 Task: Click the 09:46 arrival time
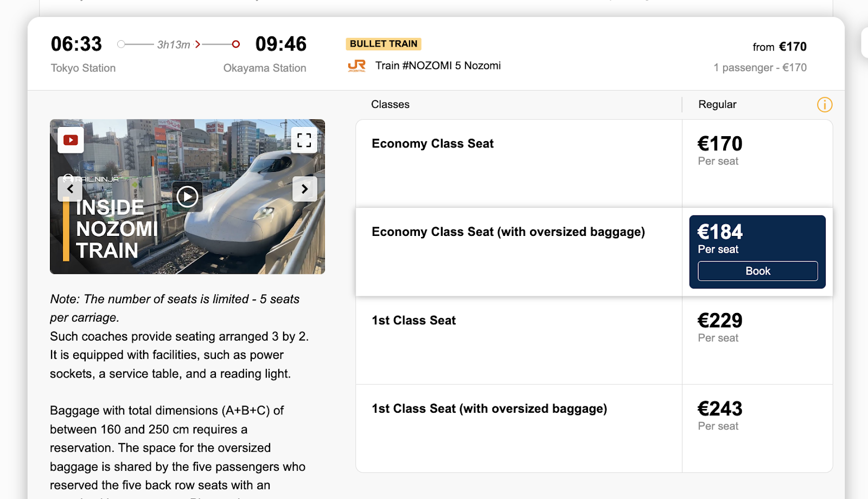pos(281,44)
